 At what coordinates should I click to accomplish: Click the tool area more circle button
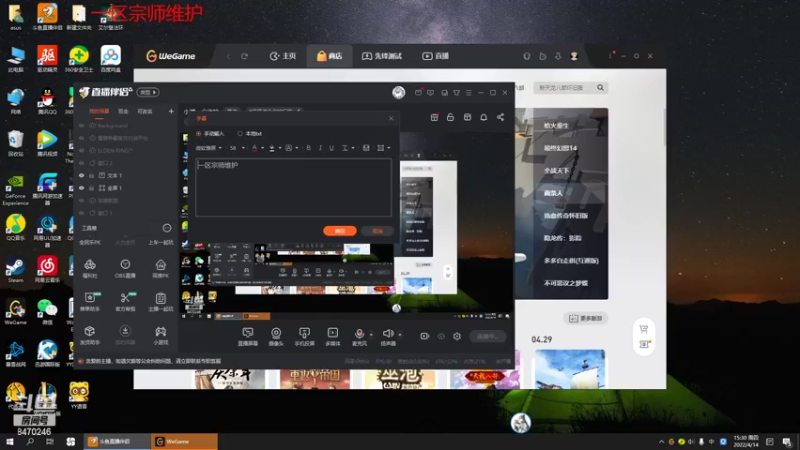coord(167,228)
